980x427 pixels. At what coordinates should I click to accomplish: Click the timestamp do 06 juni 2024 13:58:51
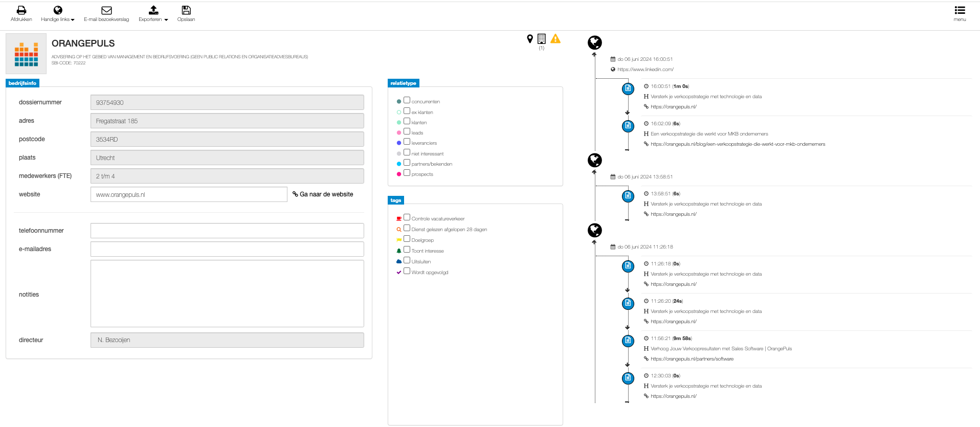pos(645,177)
